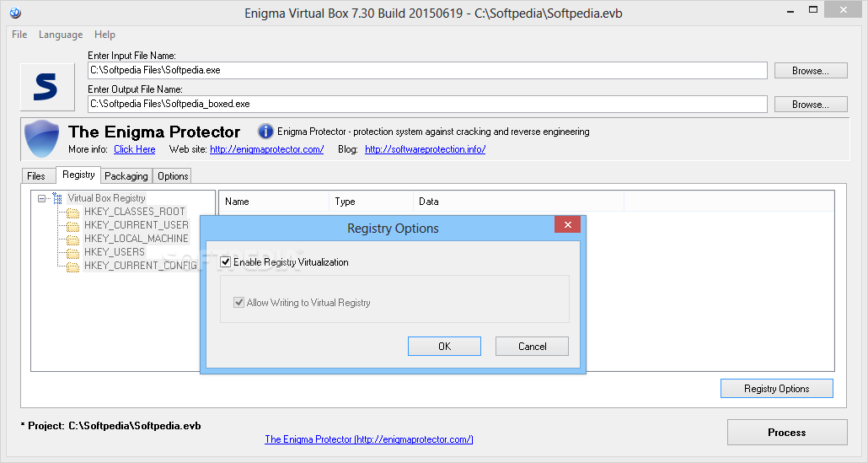Open the enigmaprotector.com web site link
The height and width of the screenshot is (463, 868).
(x=267, y=149)
